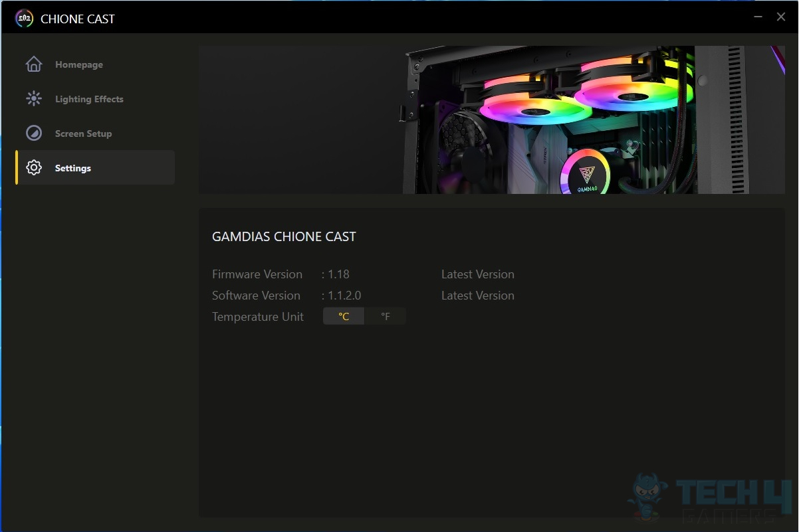
Task: Click the cooler product banner image
Action: point(492,120)
